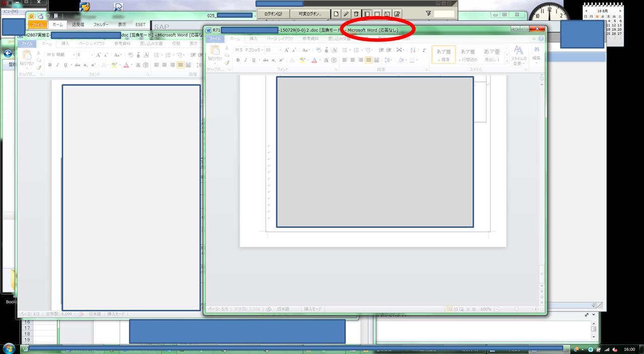Screen dimensions: 644x354
Task: Open Editing group dropdown in front Word window
Action: pyautogui.click(x=536, y=54)
